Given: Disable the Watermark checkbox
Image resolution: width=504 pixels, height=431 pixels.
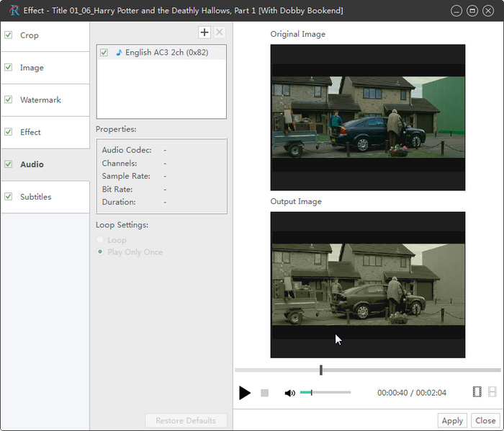Looking at the screenshot, I should [x=9, y=100].
